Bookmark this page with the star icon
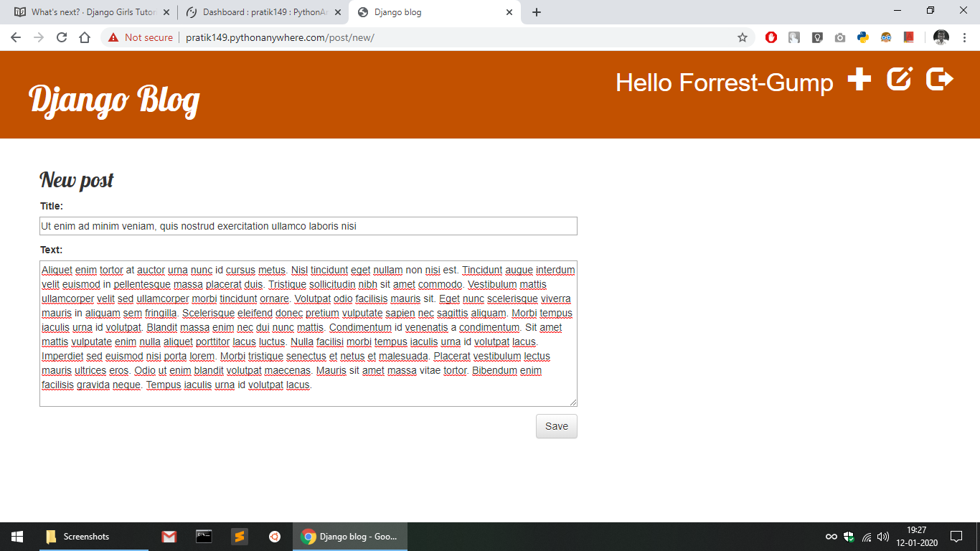 [x=743, y=37]
